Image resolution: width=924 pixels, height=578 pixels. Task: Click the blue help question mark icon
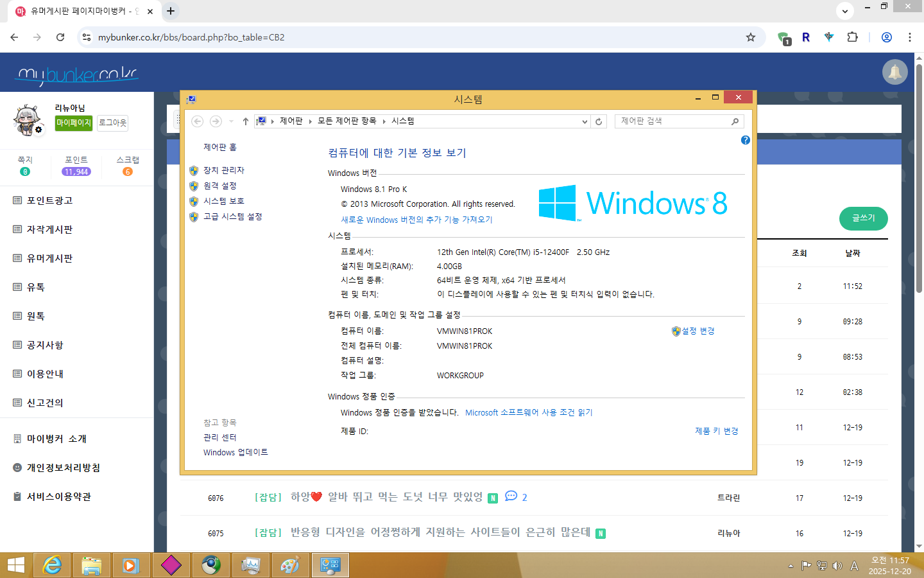pos(745,140)
